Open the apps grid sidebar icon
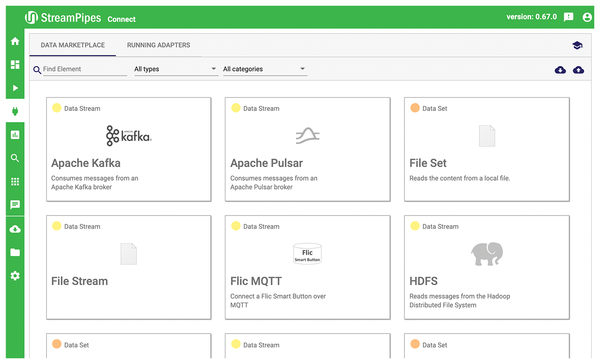The width and height of the screenshot is (600, 364). point(15,181)
